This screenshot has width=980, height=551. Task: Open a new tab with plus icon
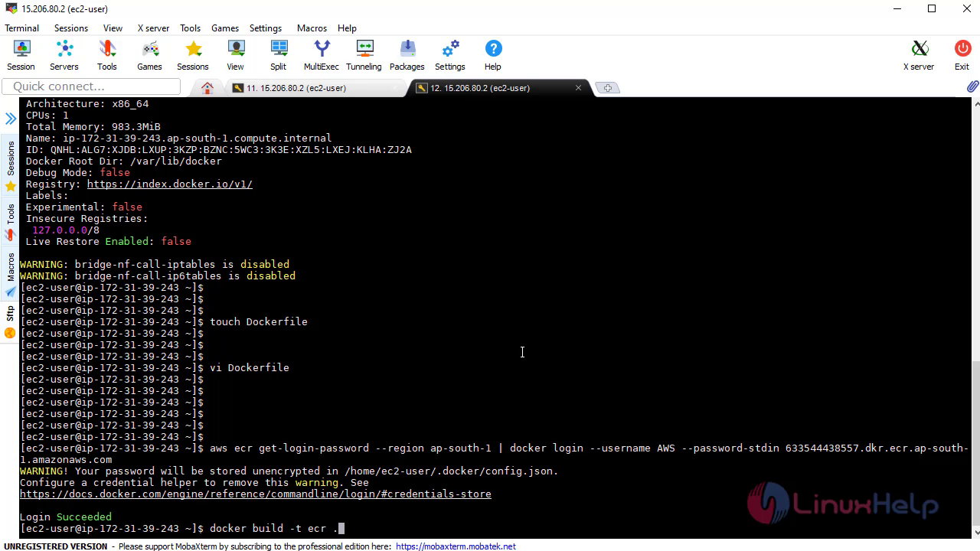[x=607, y=88]
